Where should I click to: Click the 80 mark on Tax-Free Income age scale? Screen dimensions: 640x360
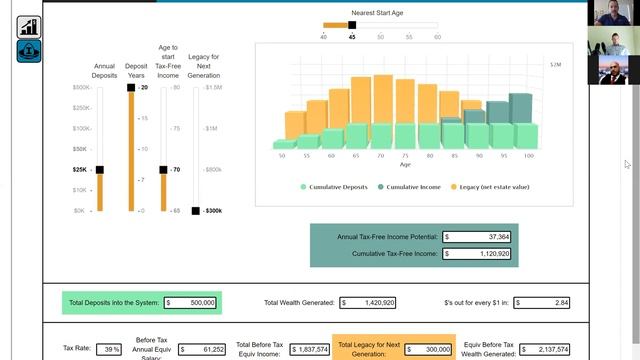point(176,87)
